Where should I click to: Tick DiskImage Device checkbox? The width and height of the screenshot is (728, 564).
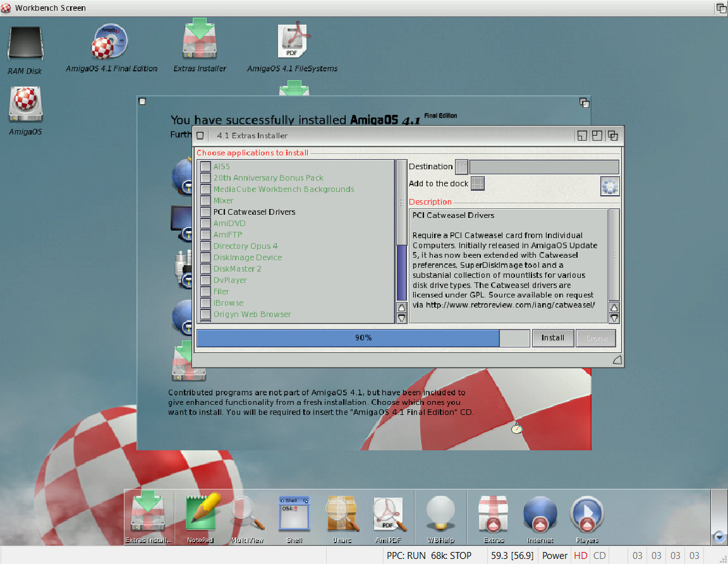(205, 257)
